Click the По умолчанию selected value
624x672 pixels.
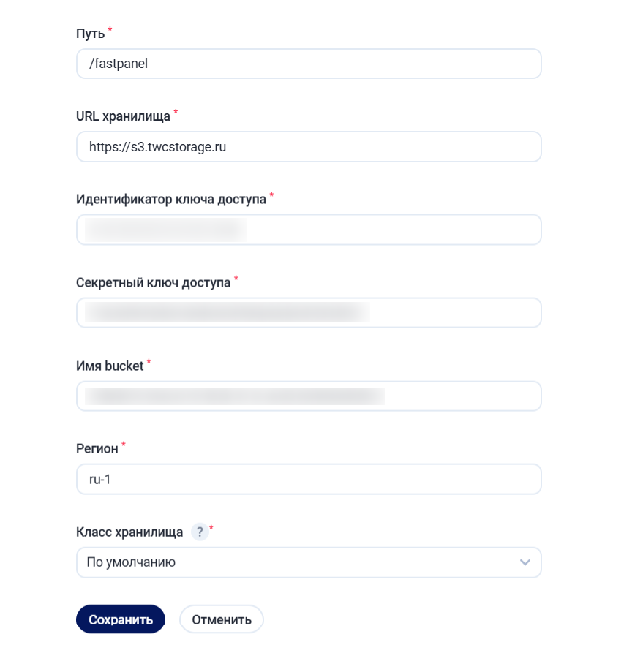pyautogui.click(x=131, y=562)
